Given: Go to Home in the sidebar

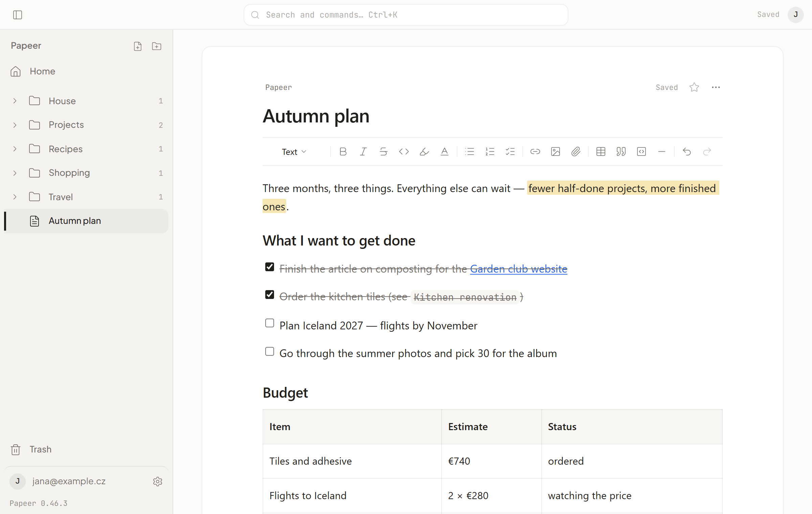Looking at the screenshot, I should point(86,71).
